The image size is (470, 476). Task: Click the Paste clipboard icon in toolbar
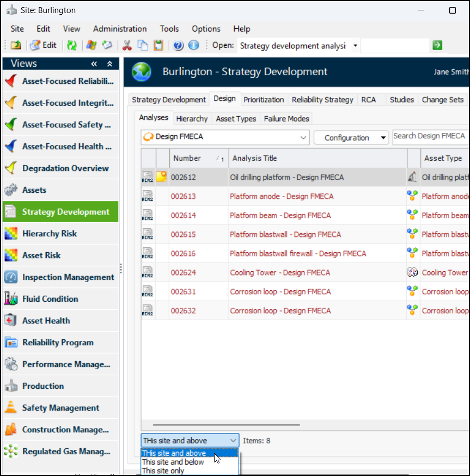coord(158,46)
